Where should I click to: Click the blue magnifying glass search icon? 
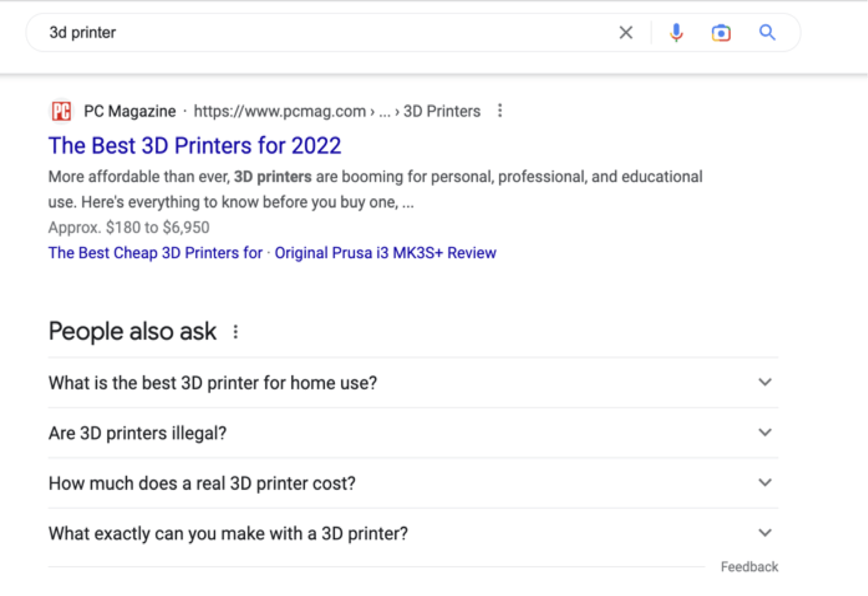[x=767, y=32]
